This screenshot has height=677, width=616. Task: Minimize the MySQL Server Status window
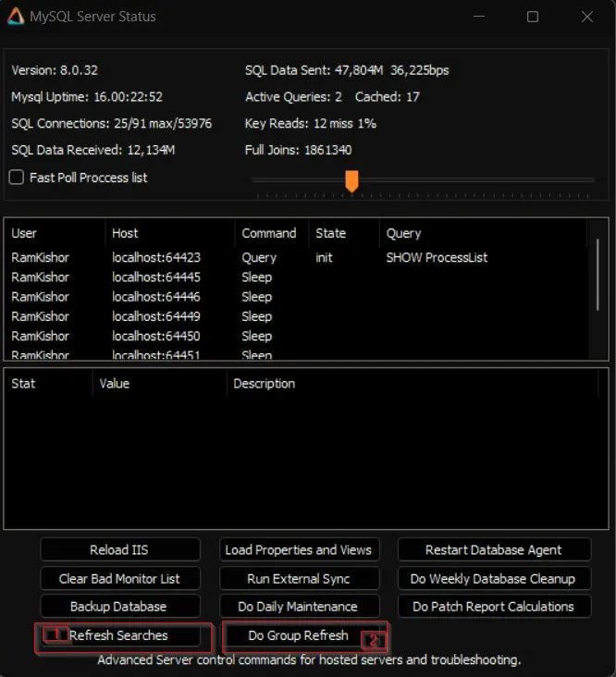(x=479, y=17)
